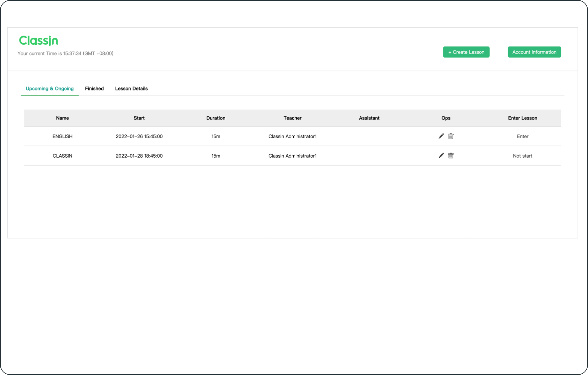Click the Start column header
588x375 pixels.
coord(139,118)
